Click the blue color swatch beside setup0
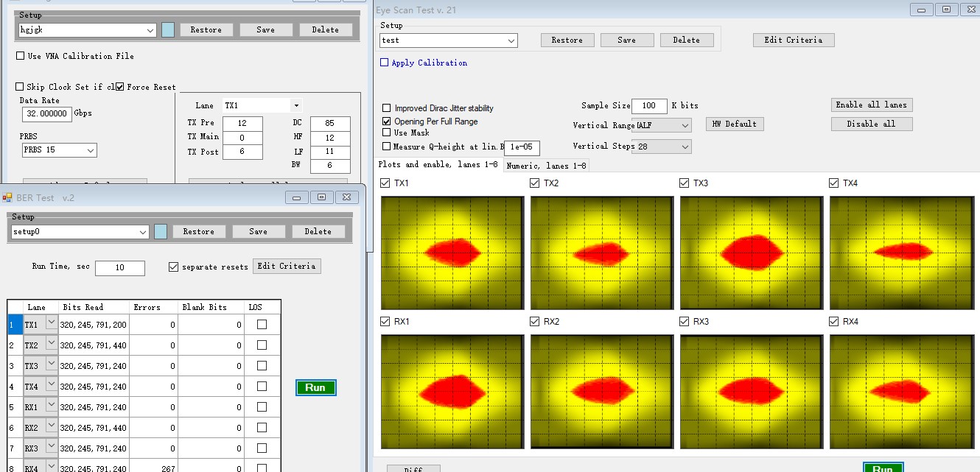Screen dimensions: 980x472 coord(161,231)
